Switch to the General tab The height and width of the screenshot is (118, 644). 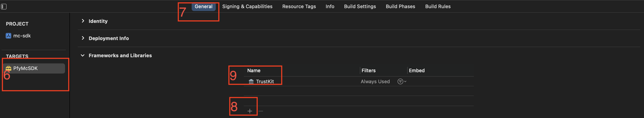point(203,7)
